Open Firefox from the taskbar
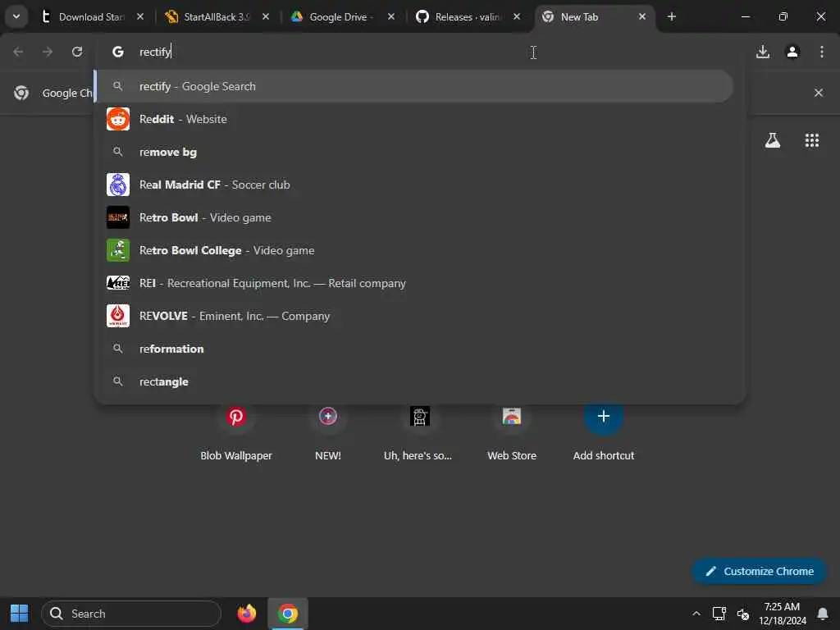The height and width of the screenshot is (630, 840). 246,614
